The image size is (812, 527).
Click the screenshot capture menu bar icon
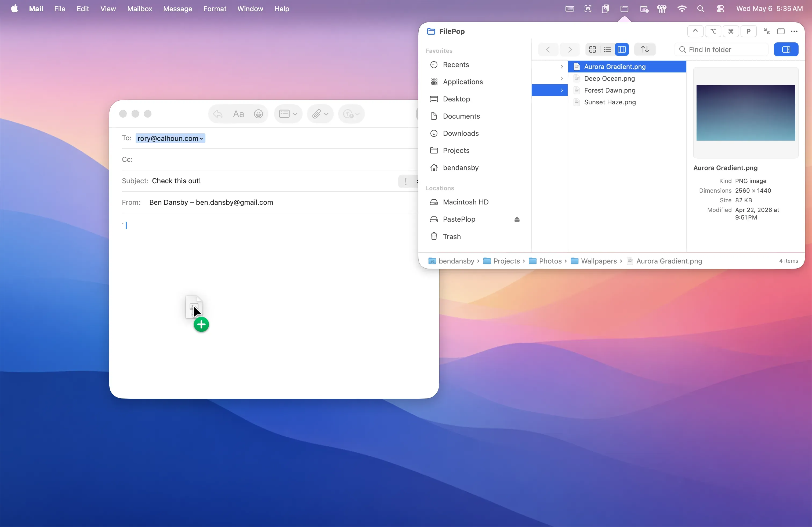[588, 9]
